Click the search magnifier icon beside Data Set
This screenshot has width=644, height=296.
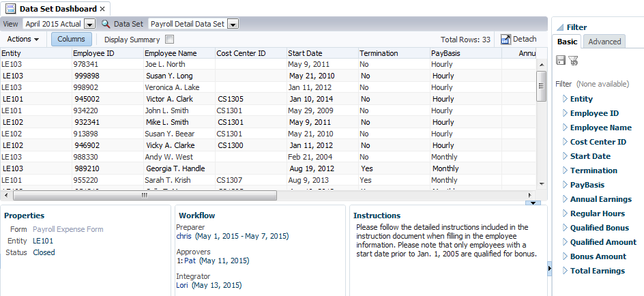coord(106,24)
